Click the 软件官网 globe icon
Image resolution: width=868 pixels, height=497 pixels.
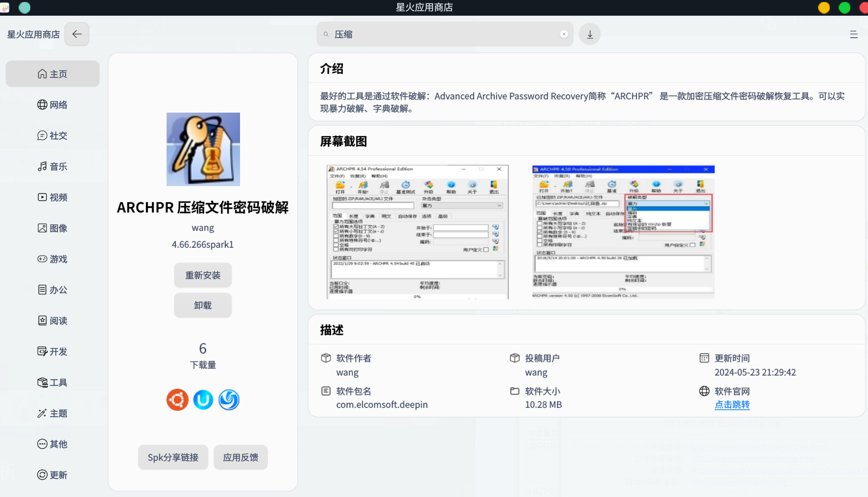pyautogui.click(x=704, y=391)
